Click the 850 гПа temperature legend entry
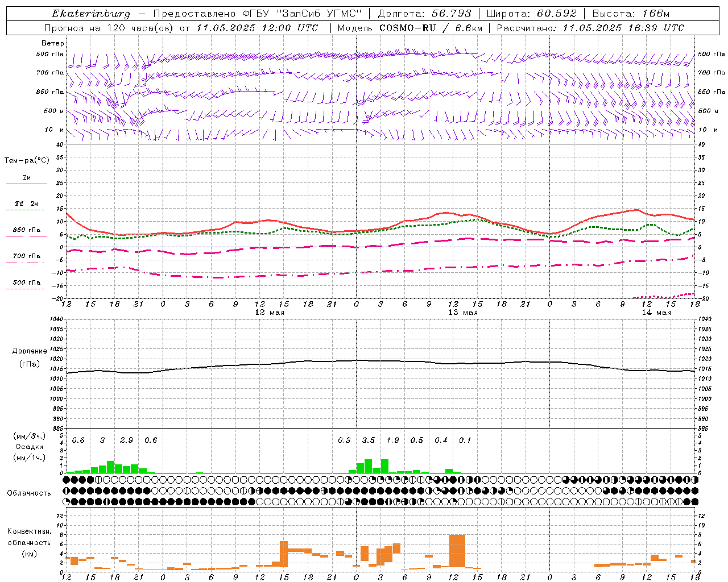The width and height of the screenshot is (728, 582). pos(26,230)
